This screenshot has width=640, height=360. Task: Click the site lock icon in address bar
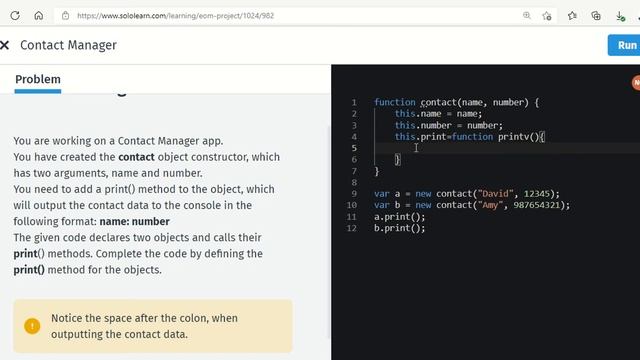pyautogui.click(x=65, y=16)
